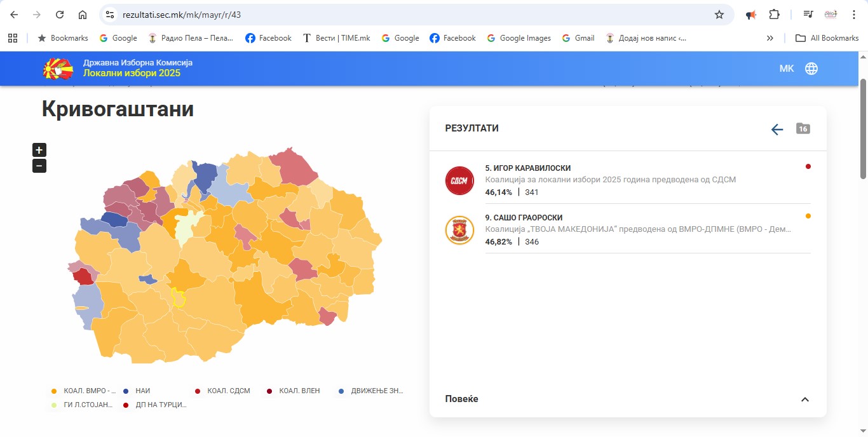
Task: Open the browser extensions puzzle icon
Action: click(x=774, y=15)
